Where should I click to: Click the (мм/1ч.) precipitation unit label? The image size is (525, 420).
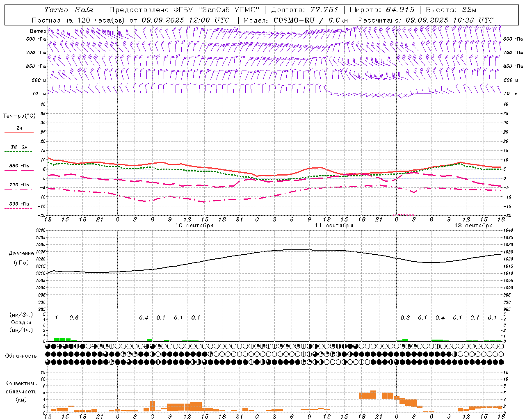tap(21, 330)
